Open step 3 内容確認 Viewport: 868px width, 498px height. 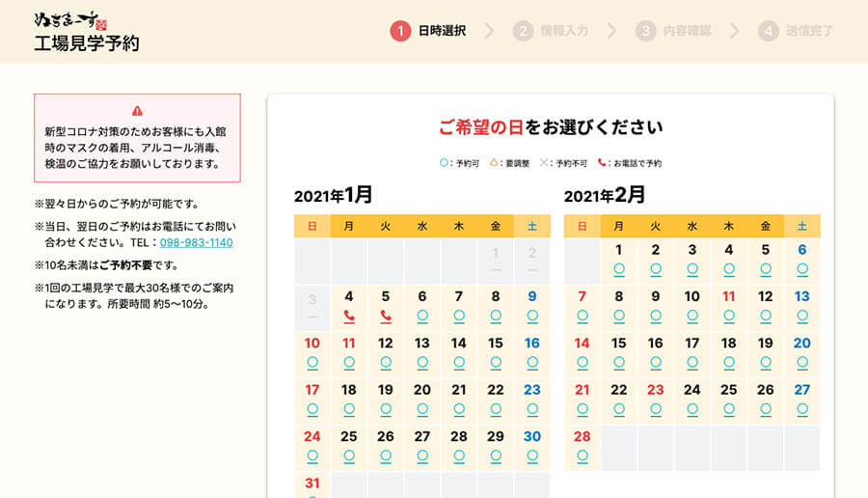[674, 31]
